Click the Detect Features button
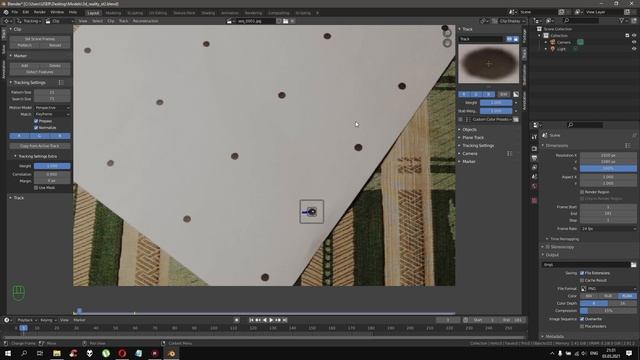 click(x=40, y=72)
